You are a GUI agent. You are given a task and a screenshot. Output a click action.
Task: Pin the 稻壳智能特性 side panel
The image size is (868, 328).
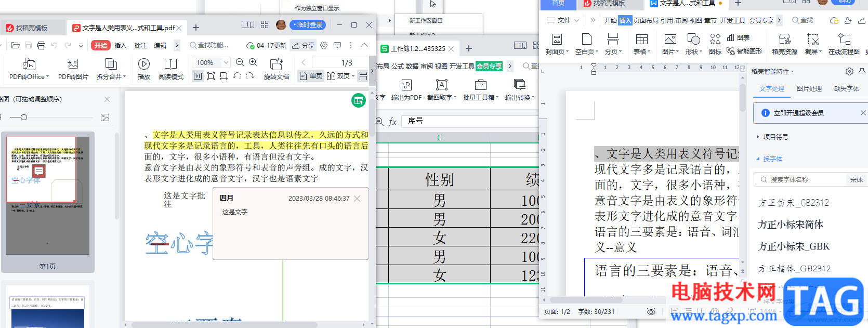862,71
